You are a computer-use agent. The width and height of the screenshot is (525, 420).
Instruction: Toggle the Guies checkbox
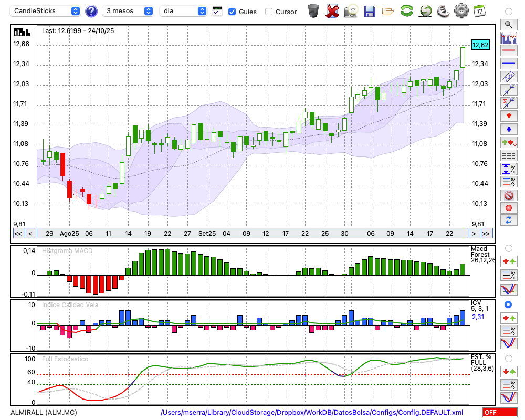(232, 12)
